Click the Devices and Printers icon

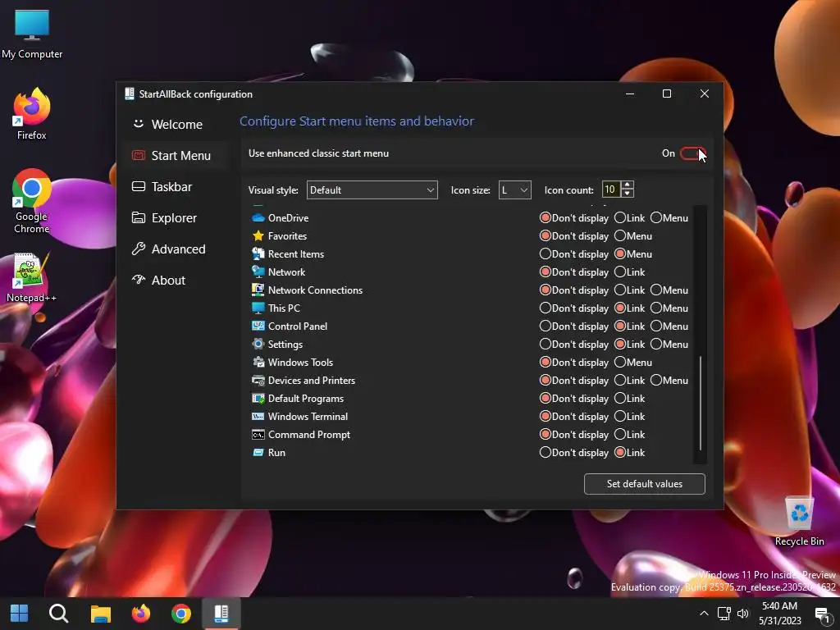258,381
